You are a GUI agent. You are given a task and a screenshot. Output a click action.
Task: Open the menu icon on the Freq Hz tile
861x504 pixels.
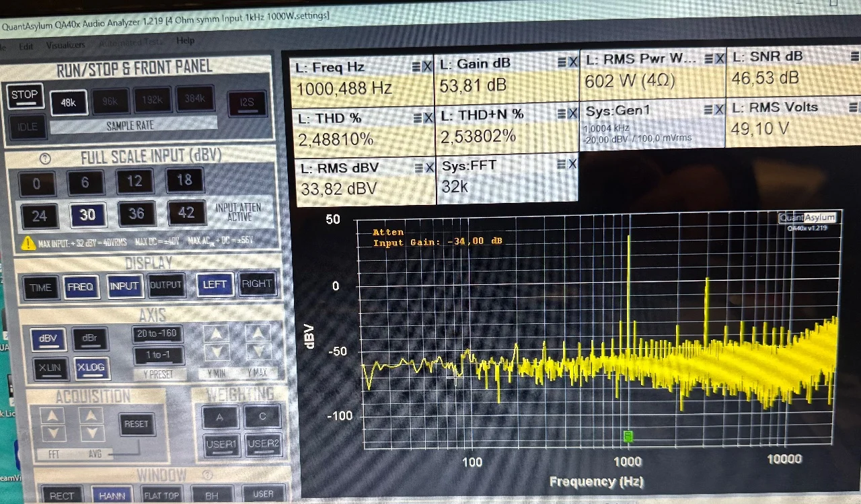(x=416, y=66)
